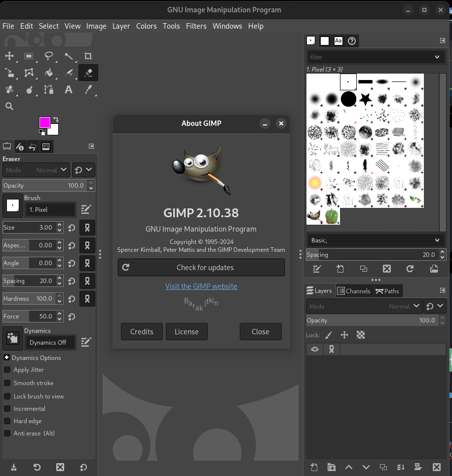Select the Unified Transform tool
This screenshot has height=476, width=452.
click(x=9, y=73)
